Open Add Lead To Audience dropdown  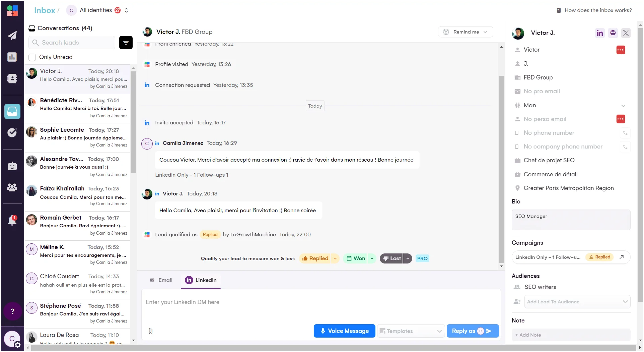[x=577, y=302]
